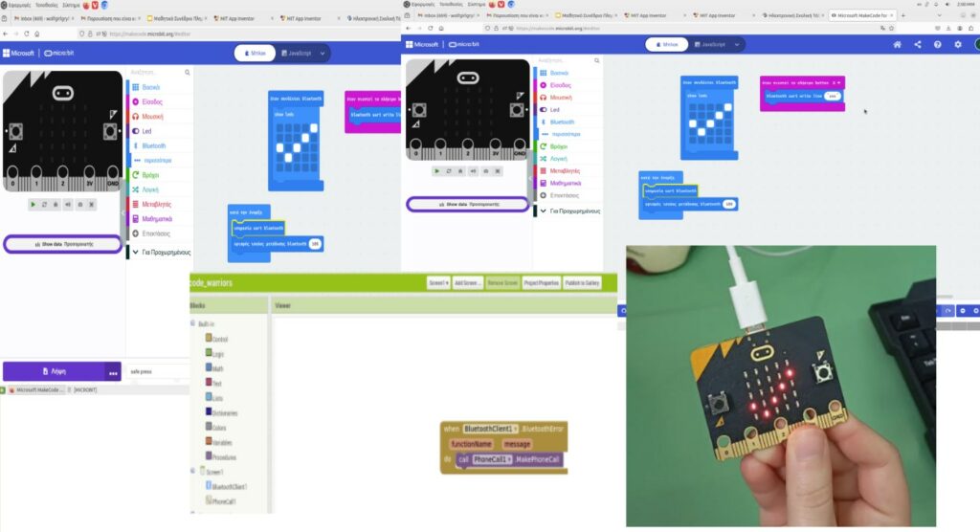Open Βασικά category in right MakeCode window
Image resolution: width=980 pixels, height=532 pixels.
click(x=568, y=73)
